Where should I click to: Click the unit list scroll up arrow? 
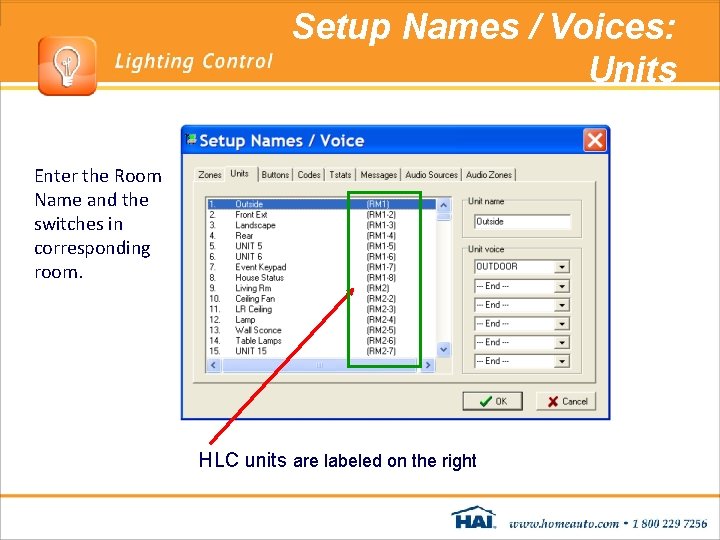click(x=444, y=205)
